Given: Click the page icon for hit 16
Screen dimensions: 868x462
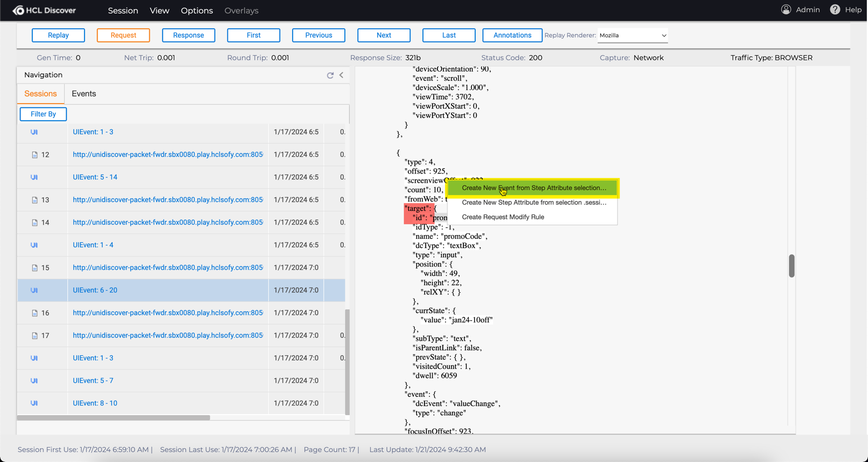Looking at the screenshot, I should (x=34, y=313).
